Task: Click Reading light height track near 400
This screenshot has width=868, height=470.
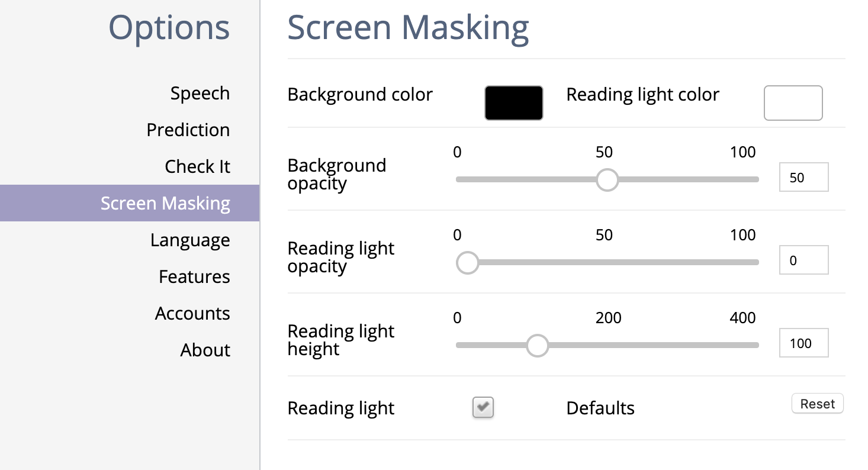Action: [752, 345]
